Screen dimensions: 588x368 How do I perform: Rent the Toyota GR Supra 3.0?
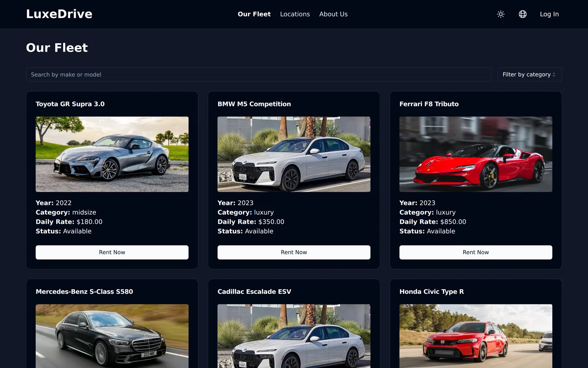[112, 252]
